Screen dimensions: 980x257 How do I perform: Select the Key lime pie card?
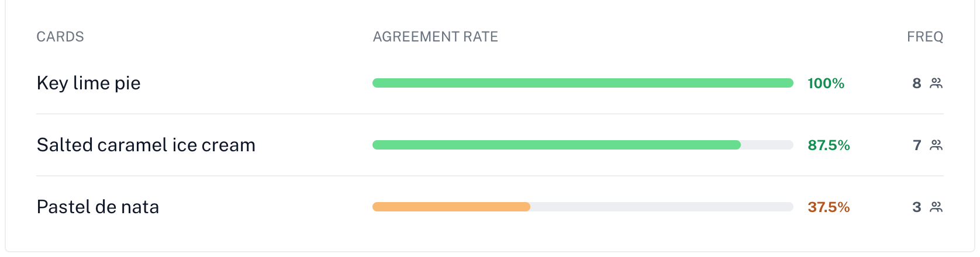point(88,83)
